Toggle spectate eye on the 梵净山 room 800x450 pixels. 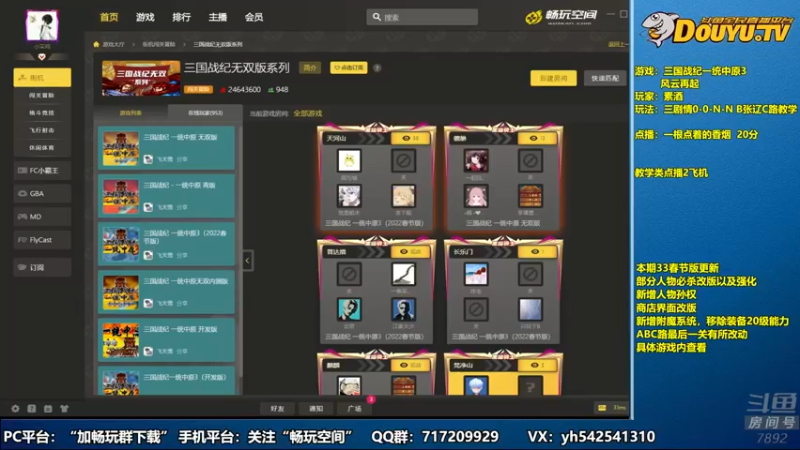point(537,365)
